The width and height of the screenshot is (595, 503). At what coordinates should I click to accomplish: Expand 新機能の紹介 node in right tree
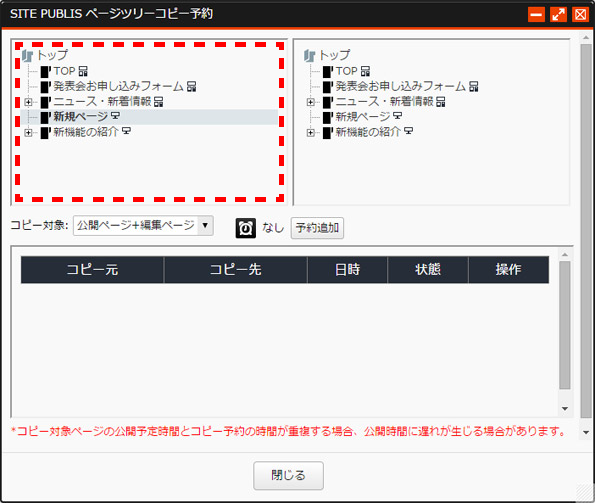(x=310, y=132)
